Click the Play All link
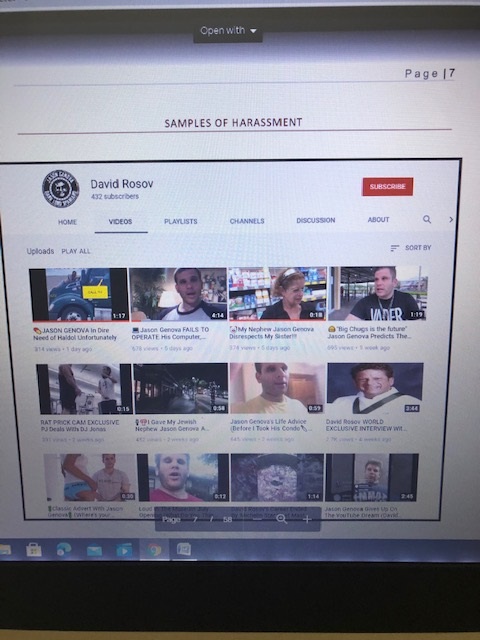The width and height of the screenshot is (480, 640). (x=76, y=251)
